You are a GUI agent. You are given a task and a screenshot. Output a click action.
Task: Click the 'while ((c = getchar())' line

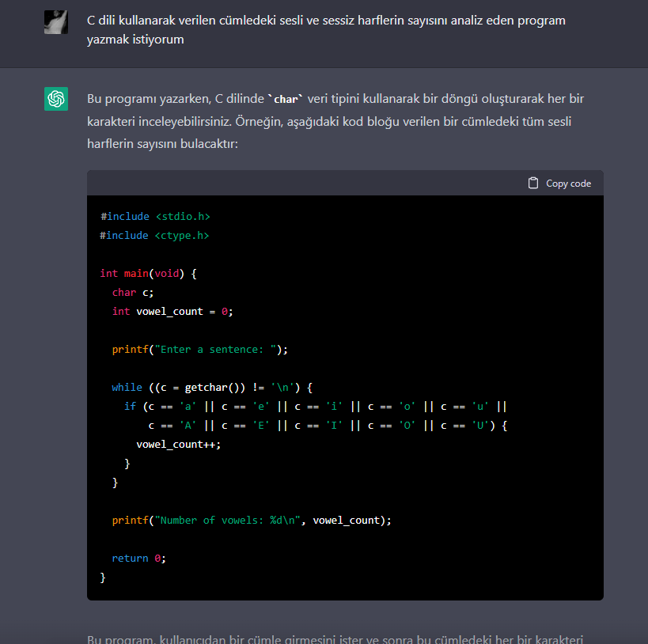212,388
